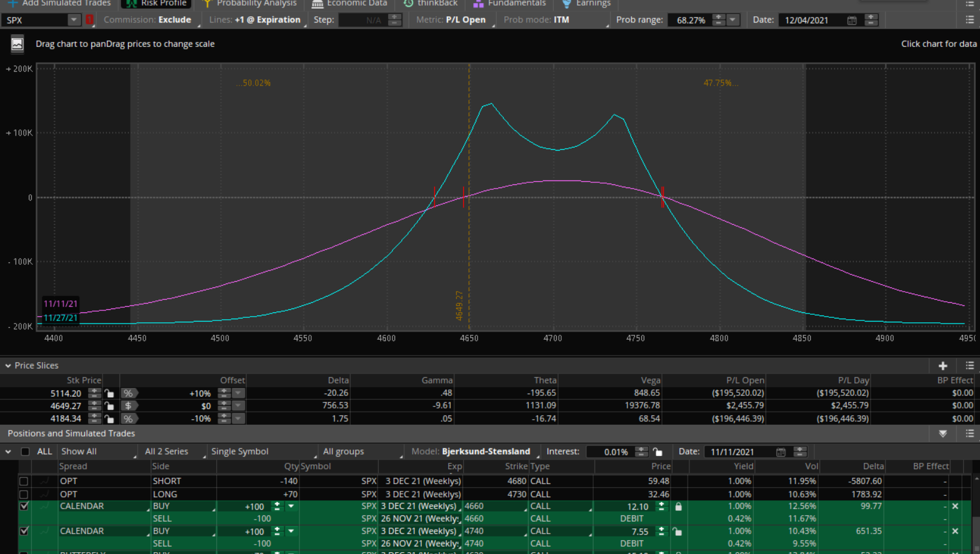Toggle the ALL positions checkbox
This screenshot has width=980, height=554.
pyautogui.click(x=25, y=452)
